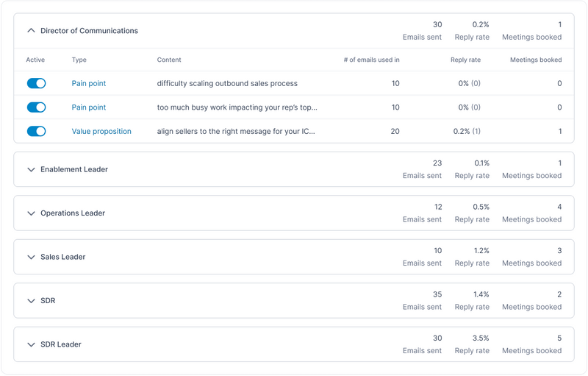
Task: Turn off the Value proposition toggle
Action: [36, 132]
